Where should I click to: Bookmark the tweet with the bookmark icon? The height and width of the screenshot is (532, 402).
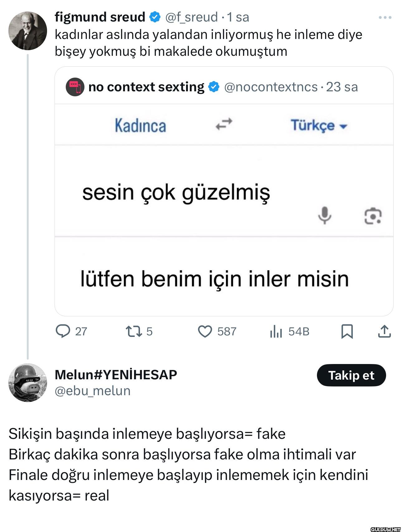[x=347, y=331]
